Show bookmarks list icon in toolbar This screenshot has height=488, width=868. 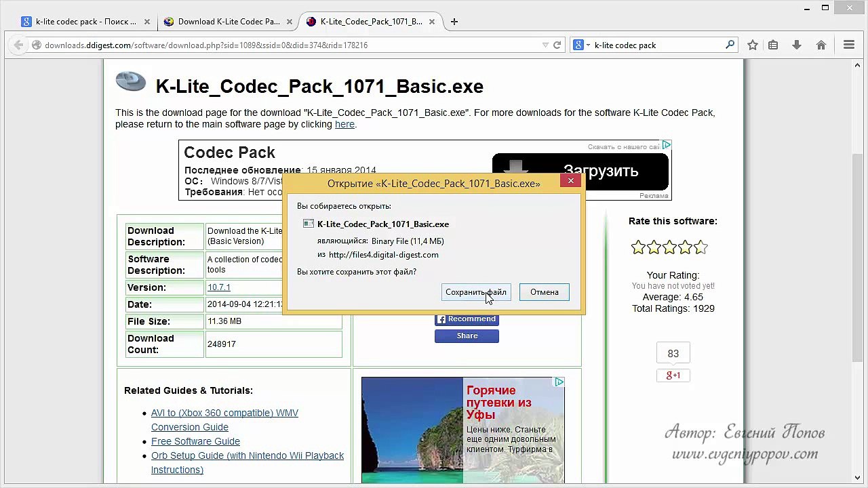click(x=773, y=45)
